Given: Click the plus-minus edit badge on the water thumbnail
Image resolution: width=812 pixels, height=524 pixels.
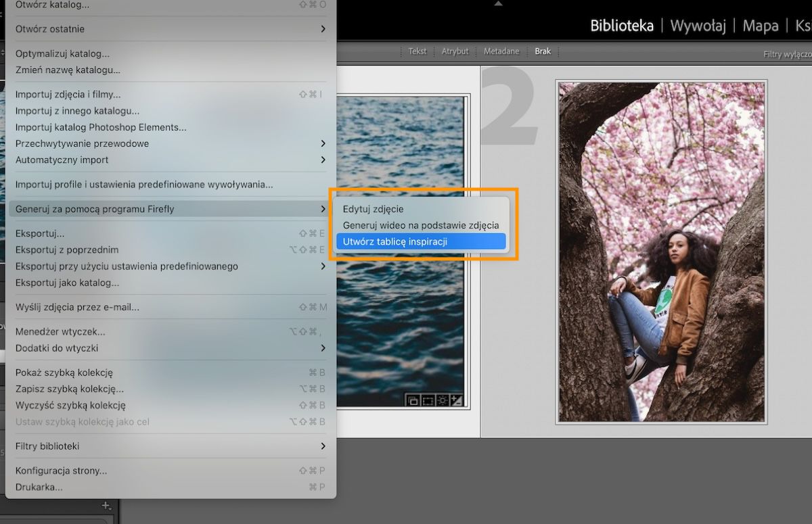Looking at the screenshot, I should pos(457,400).
